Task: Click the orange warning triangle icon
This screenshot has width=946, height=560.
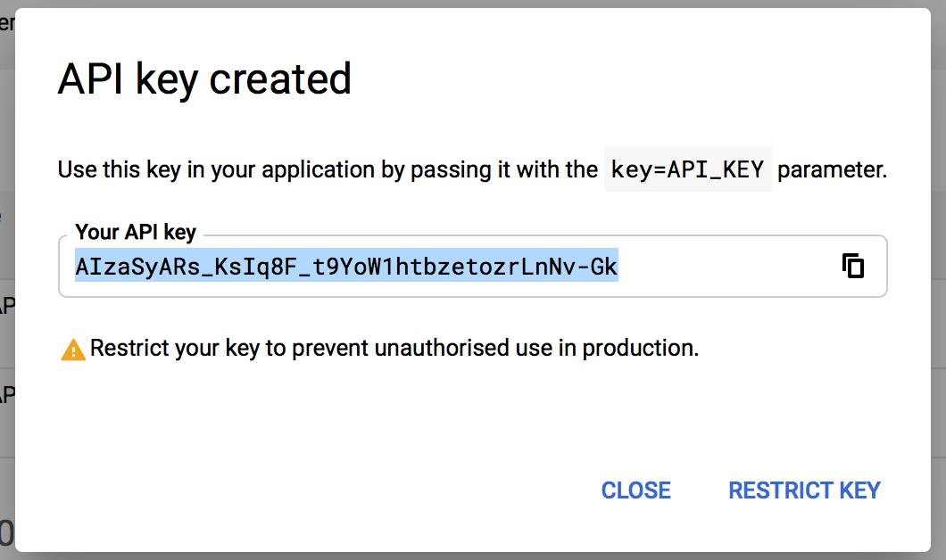Action: [x=73, y=350]
